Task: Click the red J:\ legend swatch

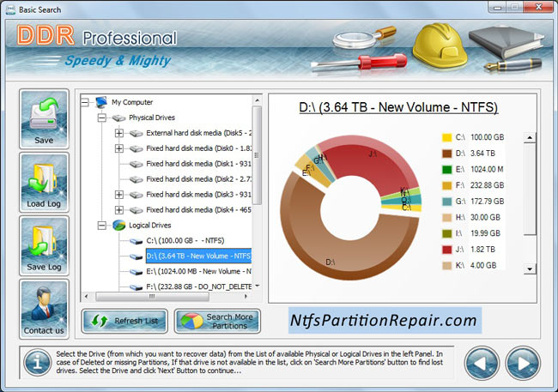Action: coord(446,250)
